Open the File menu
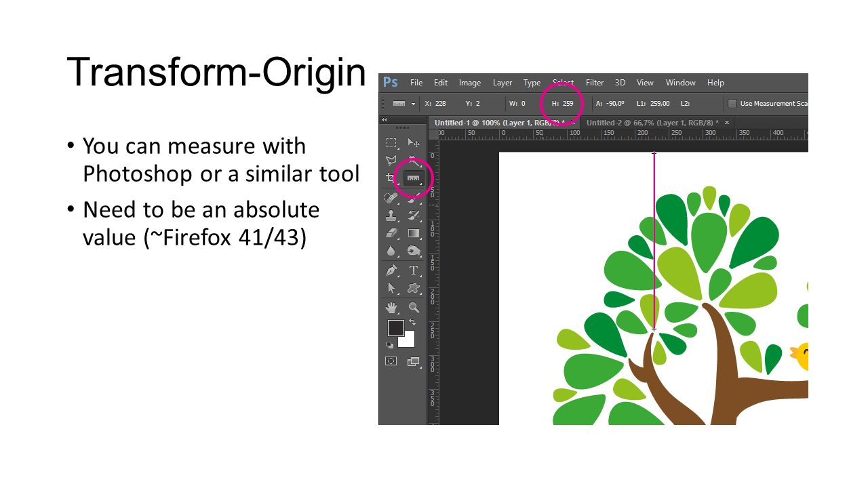Viewport: 868px width, 488px height. coord(416,83)
